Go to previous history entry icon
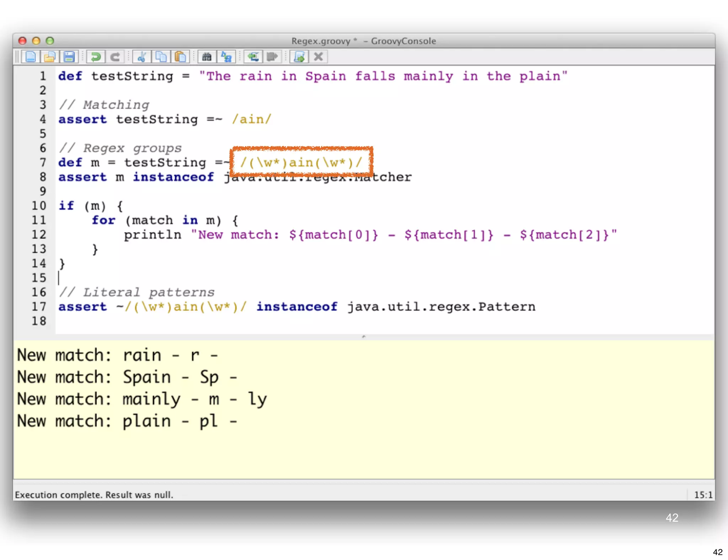This screenshot has width=728, height=560. tap(253, 57)
